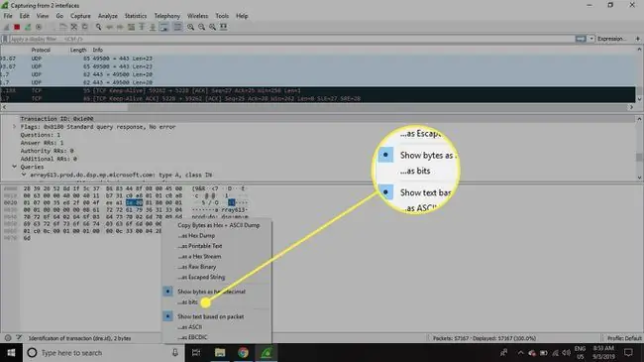
Task: Select the Show bytes as hexadecimal option
Action: point(211,292)
